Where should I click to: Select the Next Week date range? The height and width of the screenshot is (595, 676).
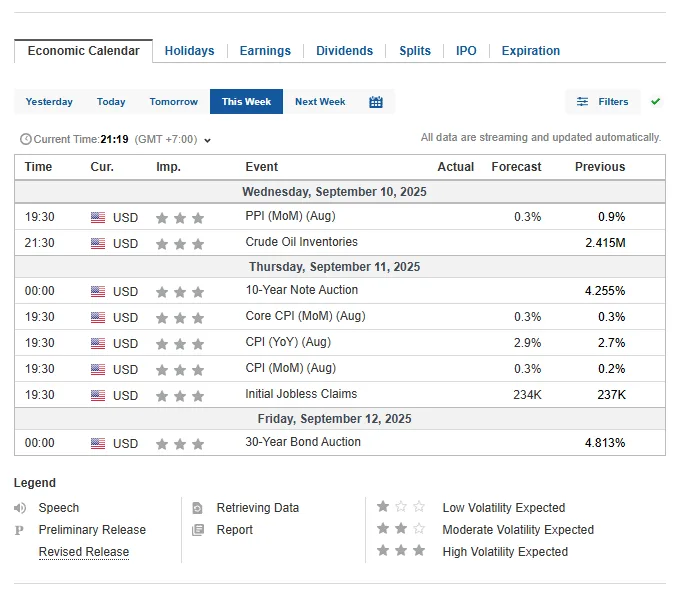[x=320, y=102]
